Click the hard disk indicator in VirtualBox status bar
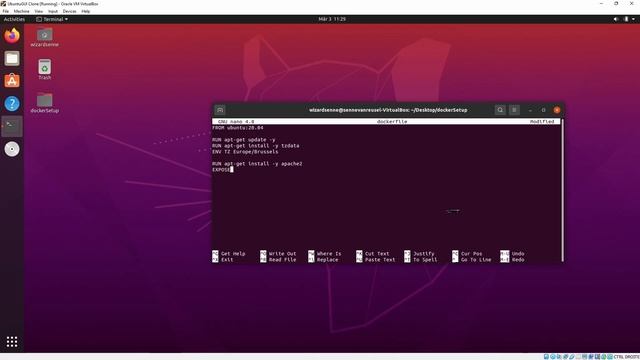 [x=546, y=357]
